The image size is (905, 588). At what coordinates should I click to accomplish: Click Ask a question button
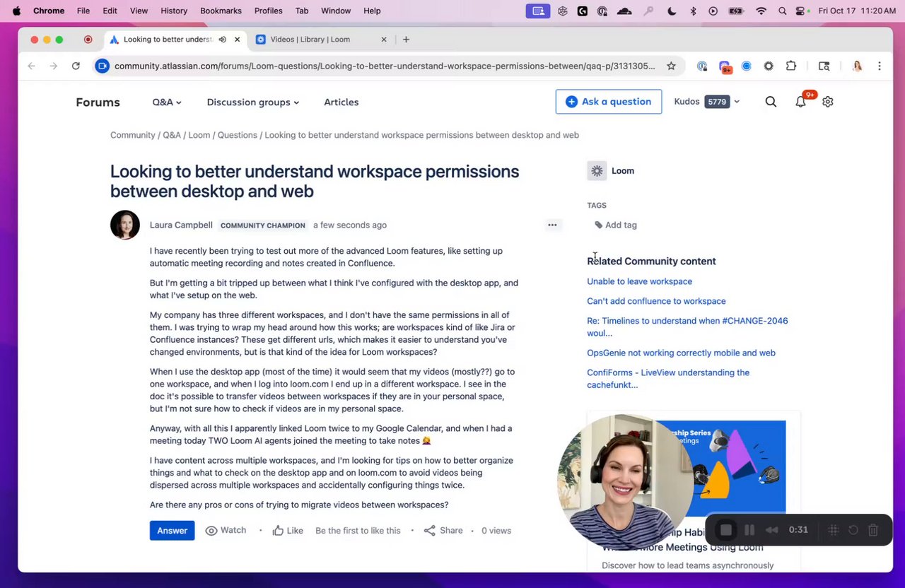tap(609, 102)
